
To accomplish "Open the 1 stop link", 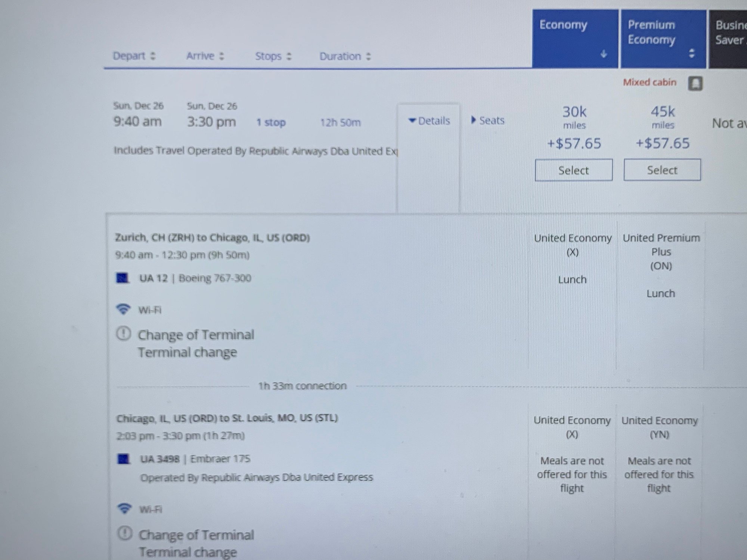I will point(271,122).
